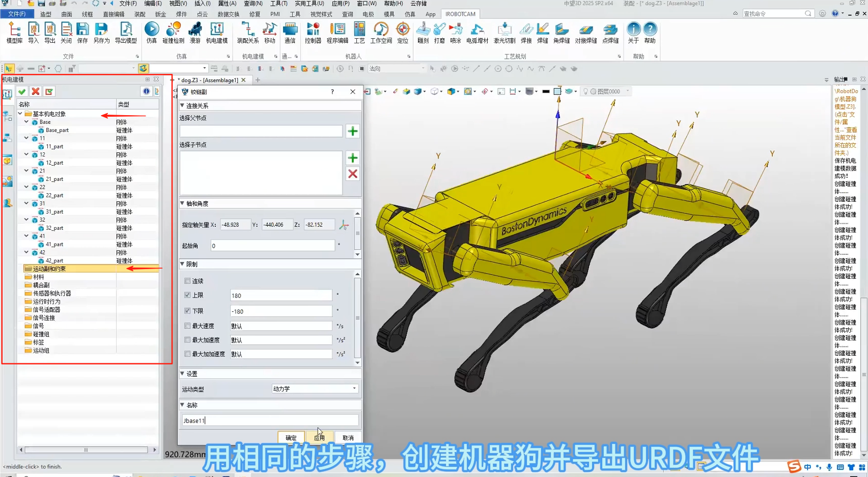Switch to the 仿真 ribbon tab

tap(410, 14)
